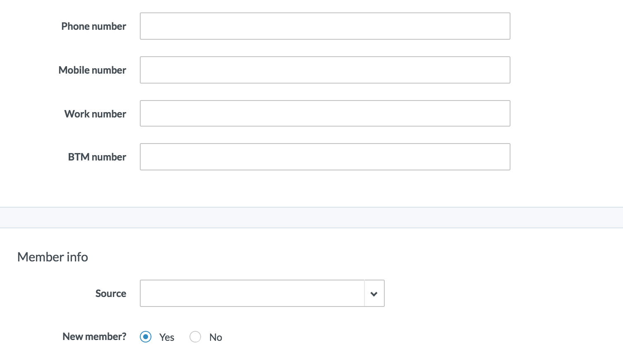Click the 'Source' field label text

coord(110,294)
